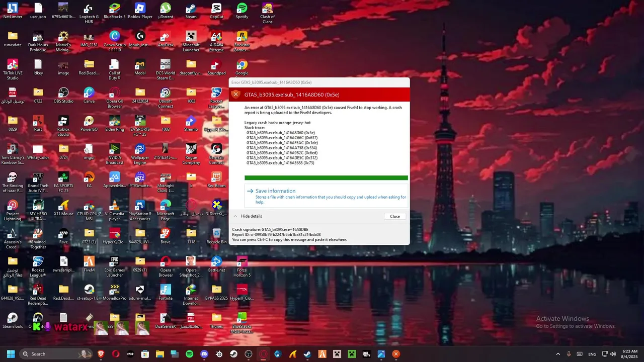Open user.json file on desktop

click(38, 11)
